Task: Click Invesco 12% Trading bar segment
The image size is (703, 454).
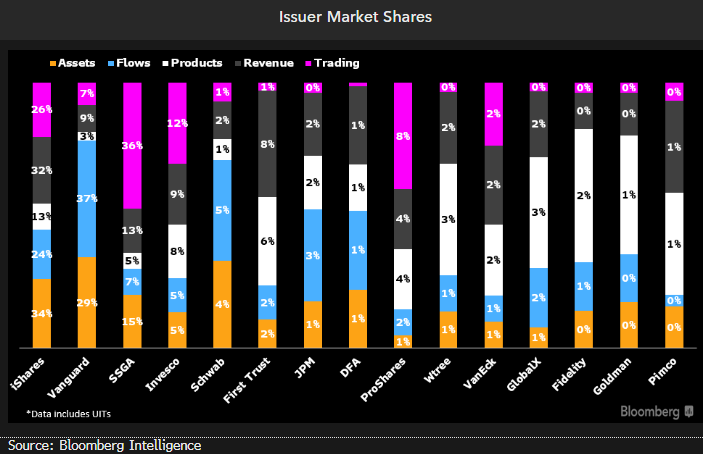Action: (x=177, y=122)
